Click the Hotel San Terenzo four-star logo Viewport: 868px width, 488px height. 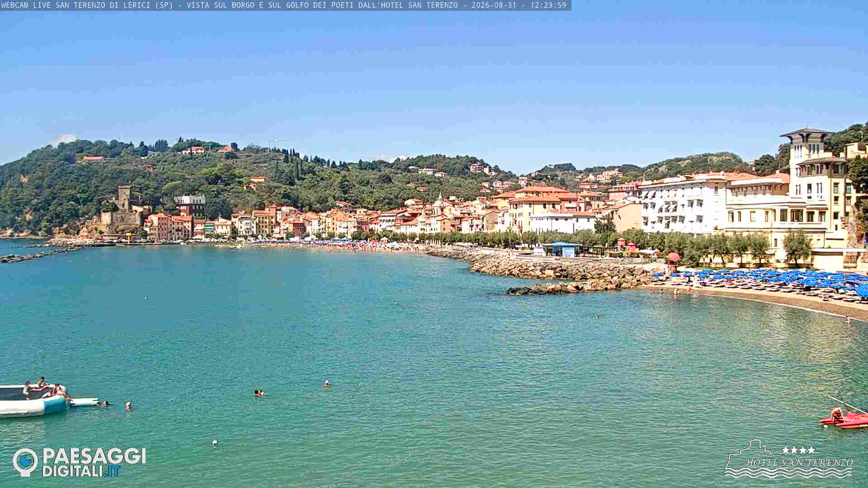click(789, 459)
